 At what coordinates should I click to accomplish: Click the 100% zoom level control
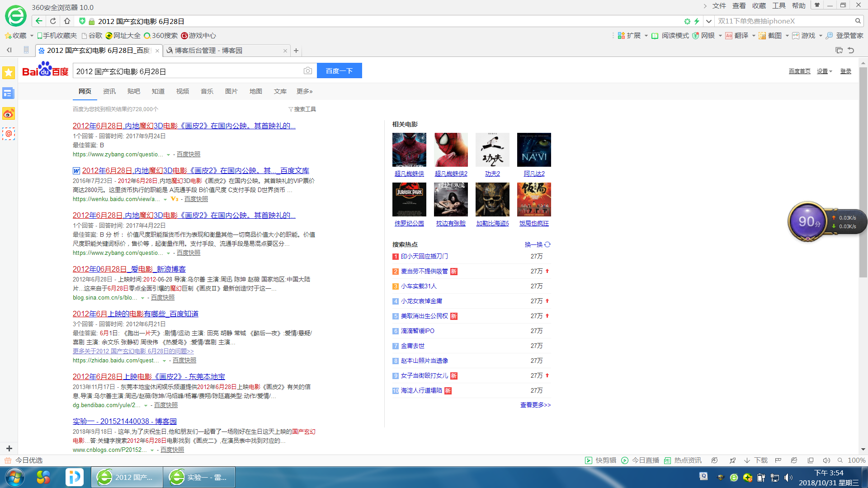(x=856, y=460)
